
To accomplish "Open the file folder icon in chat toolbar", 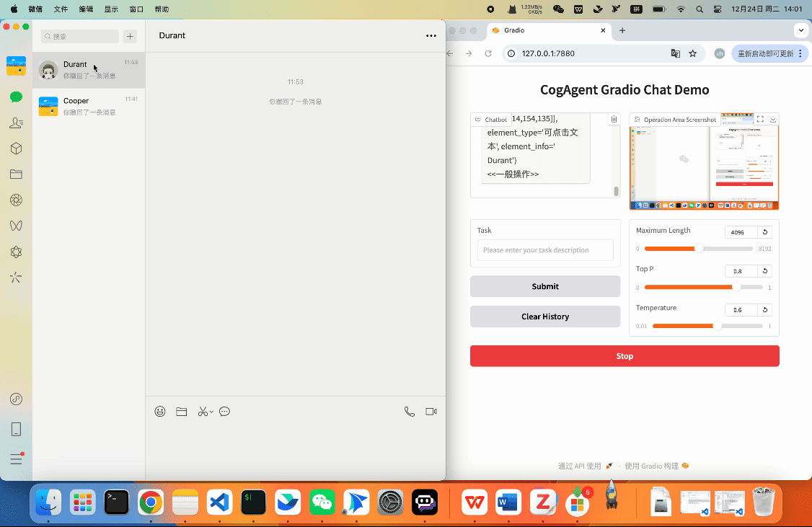I will (x=181, y=412).
